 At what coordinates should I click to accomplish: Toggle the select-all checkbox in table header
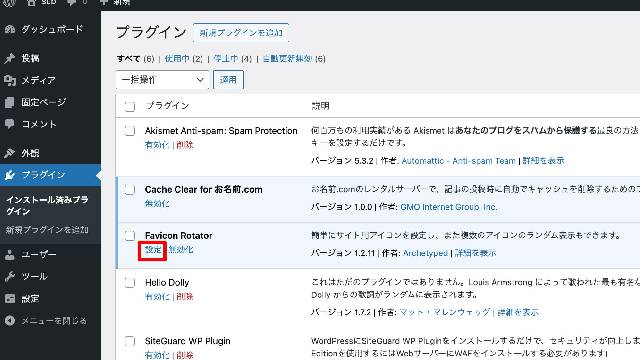[130, 106]
